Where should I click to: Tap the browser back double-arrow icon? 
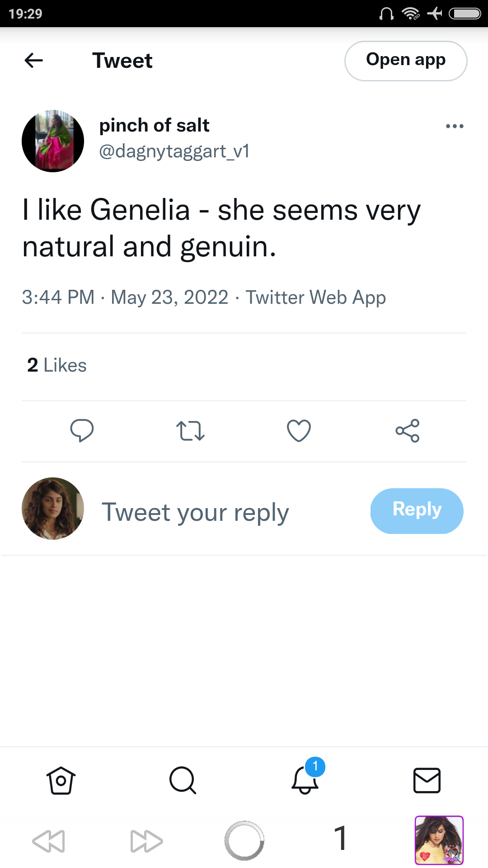(49, 841)
